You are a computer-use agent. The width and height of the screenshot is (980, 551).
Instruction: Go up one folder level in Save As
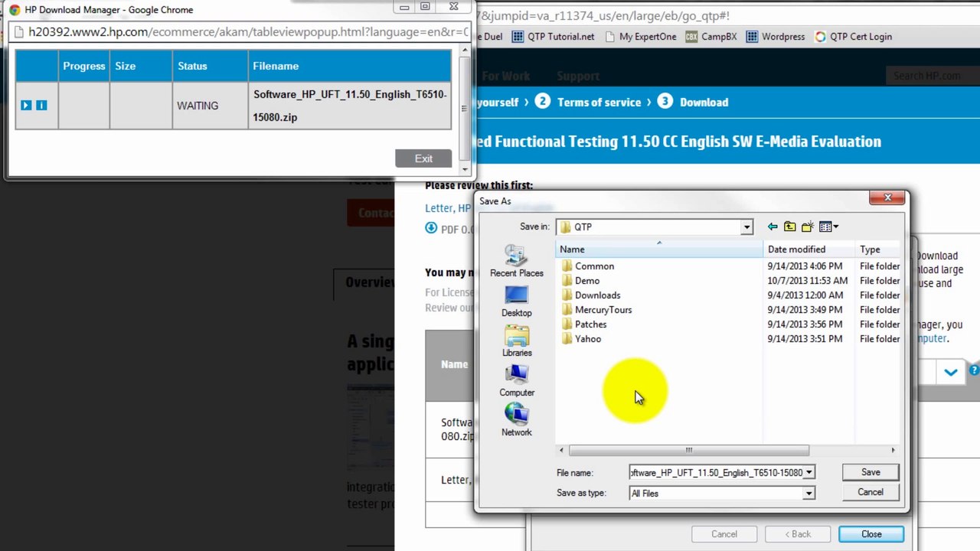click(789, 227)
